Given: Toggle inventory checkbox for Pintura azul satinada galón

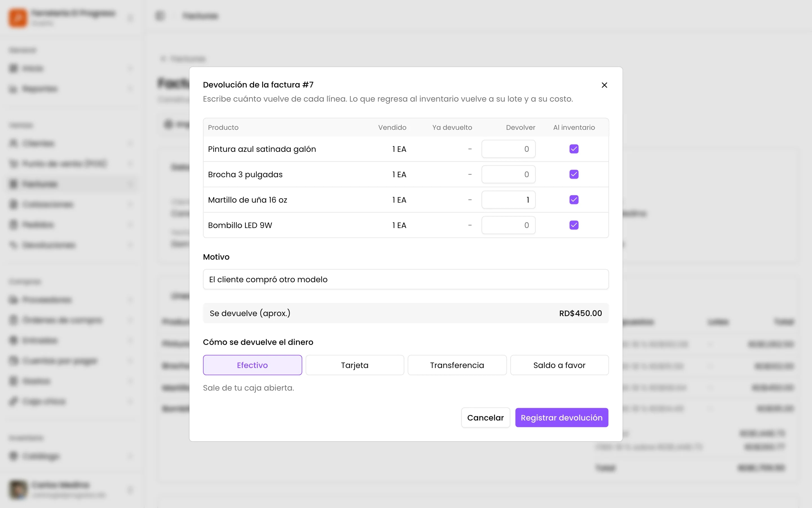Looking at the screenshot, I should (x=574, y=149).
